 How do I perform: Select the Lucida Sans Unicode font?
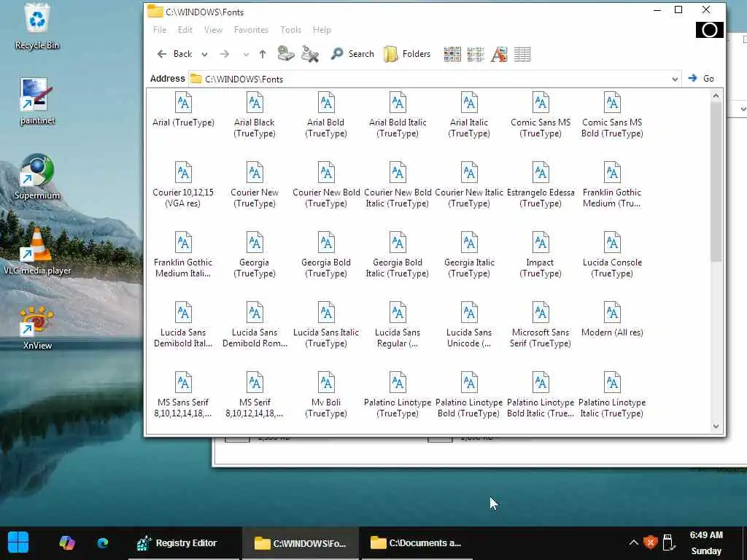[469, 324]
